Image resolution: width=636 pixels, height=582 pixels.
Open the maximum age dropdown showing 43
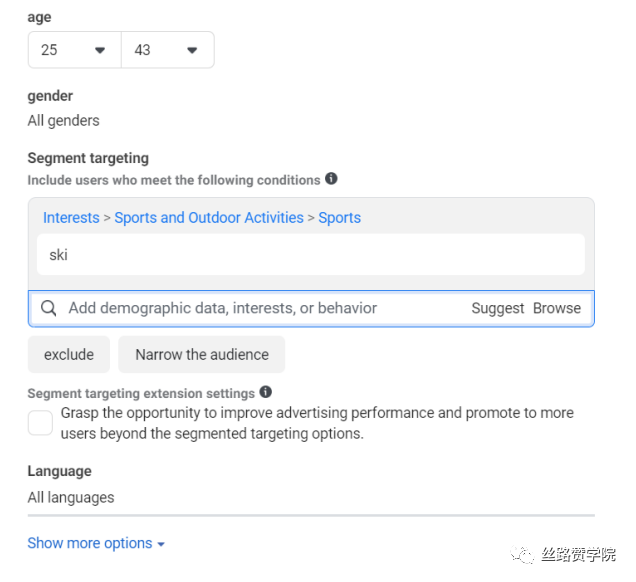click(167, 50)
